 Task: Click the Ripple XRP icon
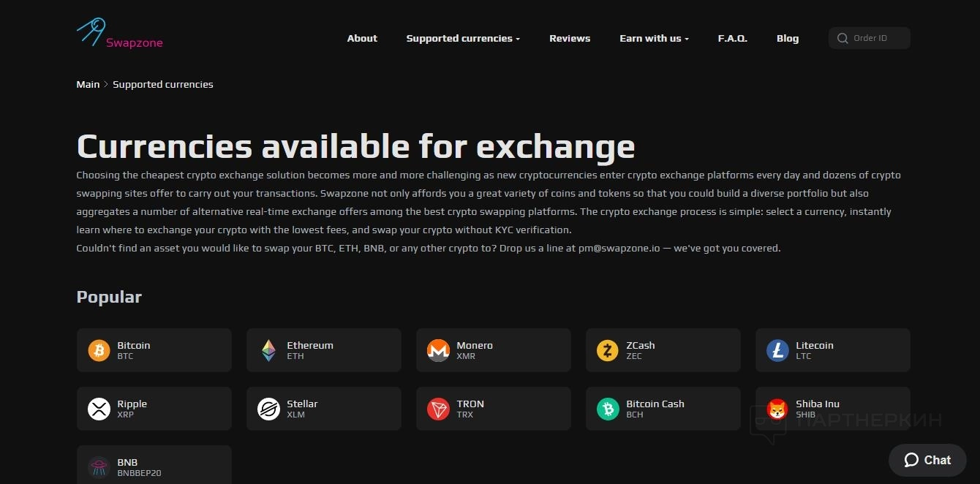[x=99, y=409]
